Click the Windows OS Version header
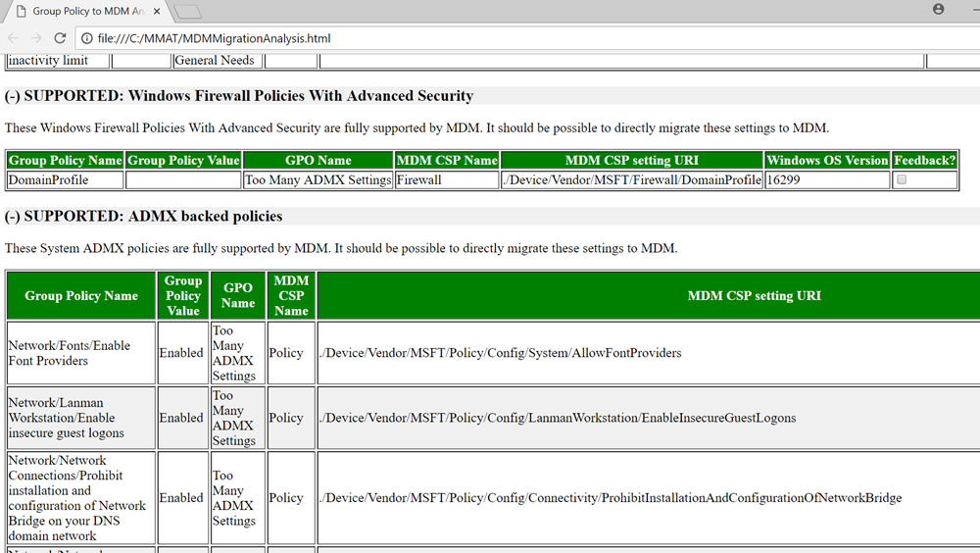This screenshot has height=553, width=980. 827,160
